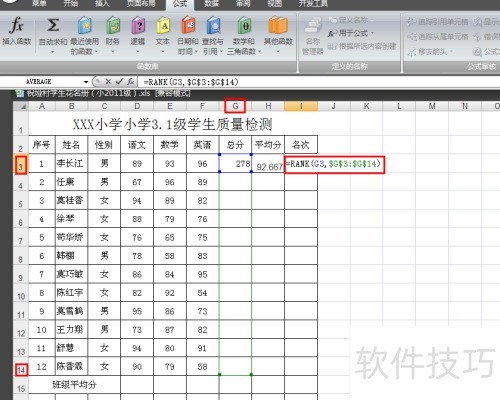Open the 财务 financial functions book icon

(113, 26)
